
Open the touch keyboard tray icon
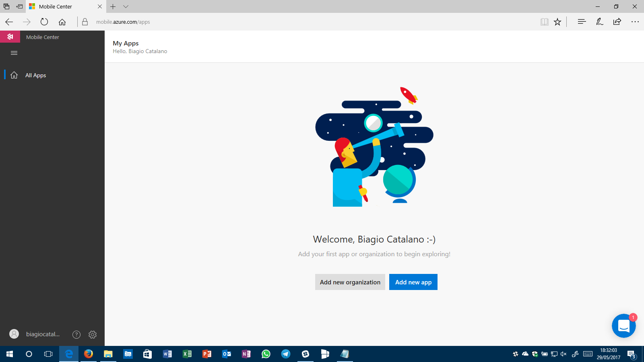tap(588, 354)
